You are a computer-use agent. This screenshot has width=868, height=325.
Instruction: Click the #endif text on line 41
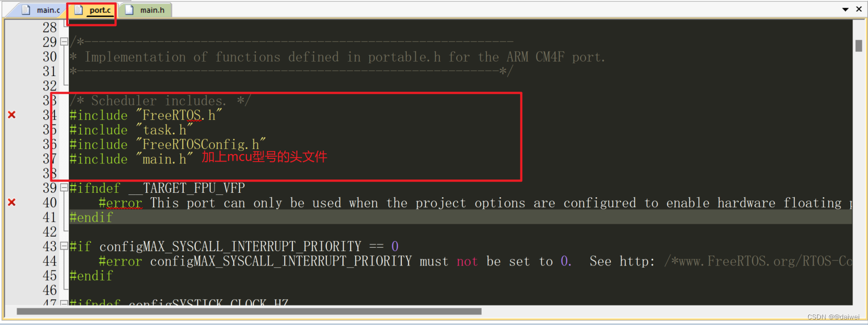point(91,217)
